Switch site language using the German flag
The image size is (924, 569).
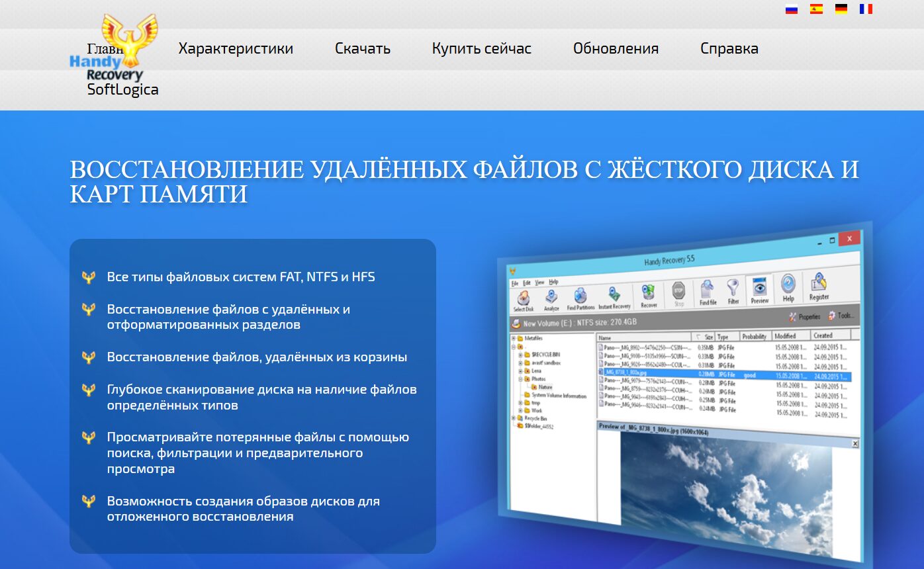point(842,8)
